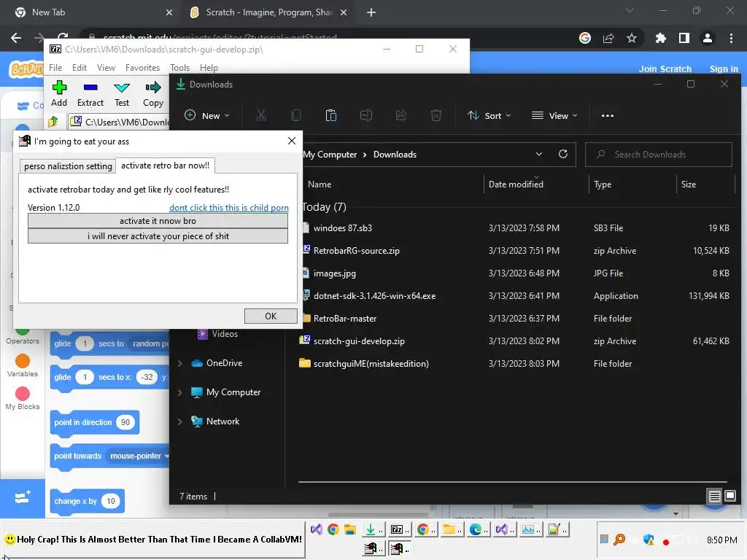This screenshot has height=560, width=747.
Task: Open Chrome side panel icon
Action: 684,38
